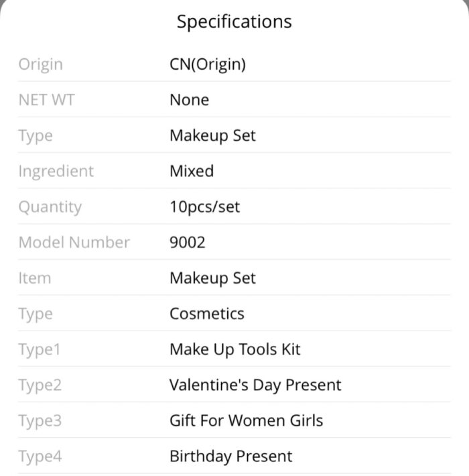
Task: Click the Type4 label
Action: 40,457
